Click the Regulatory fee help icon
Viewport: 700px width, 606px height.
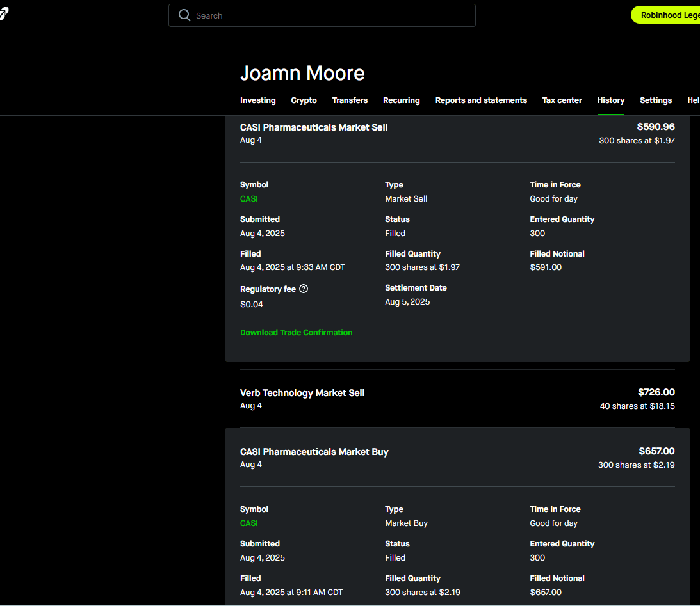(x=304, y=289)
